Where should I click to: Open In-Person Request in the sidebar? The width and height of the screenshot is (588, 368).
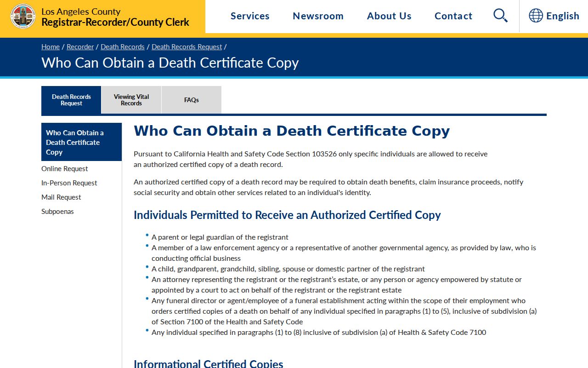69,183
